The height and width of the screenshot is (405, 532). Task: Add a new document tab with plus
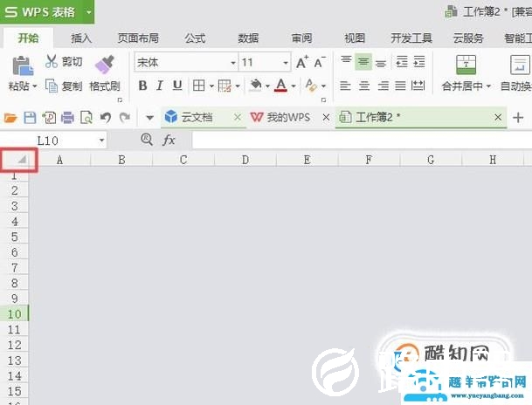518,118
